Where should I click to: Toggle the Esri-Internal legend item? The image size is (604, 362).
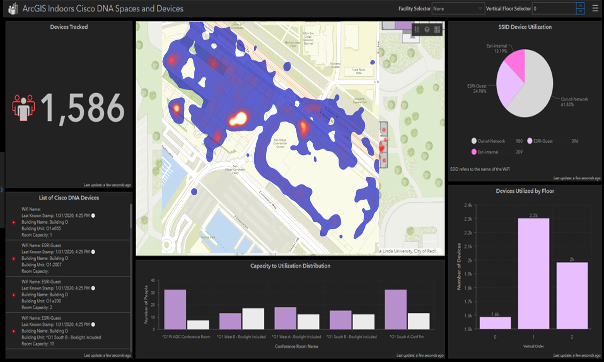pyautogui.click(x=485, y=152)
